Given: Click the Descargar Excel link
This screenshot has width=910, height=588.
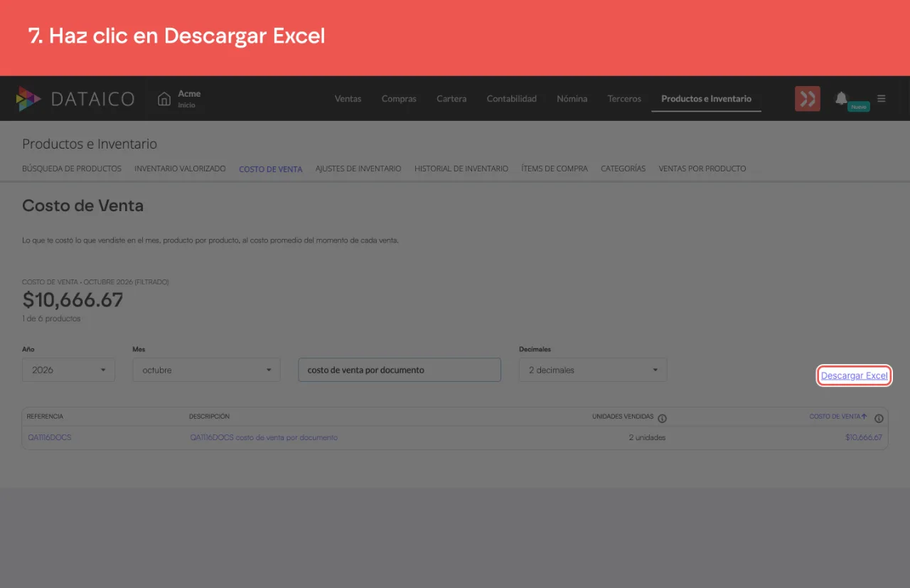Looking at the screenshot, I should (x=855, y=375).
